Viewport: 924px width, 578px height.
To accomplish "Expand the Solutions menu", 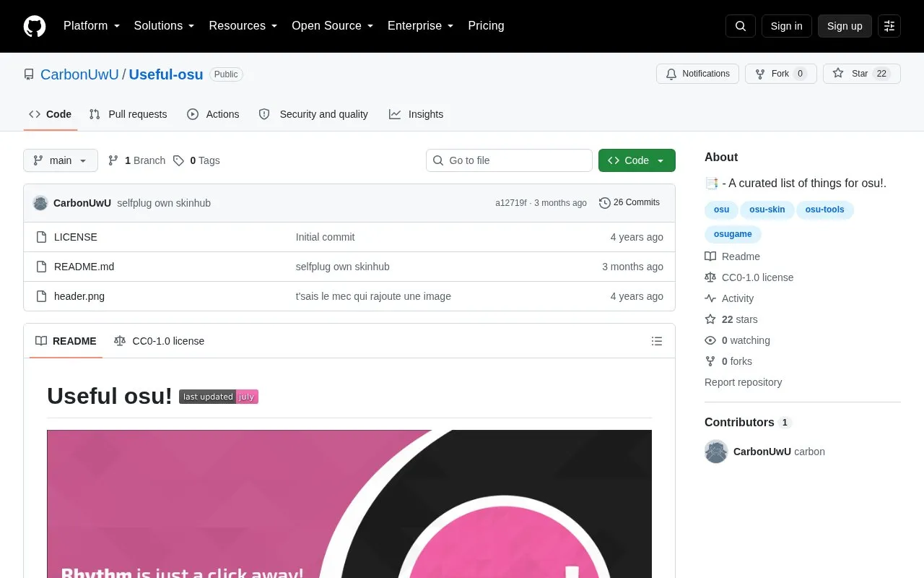I will pyautogui.click(x=165, y=26).
